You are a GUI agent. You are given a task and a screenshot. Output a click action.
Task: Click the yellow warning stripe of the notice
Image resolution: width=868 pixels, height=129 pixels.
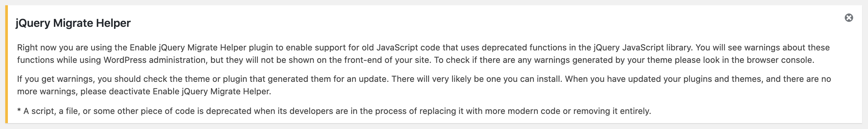6,64
